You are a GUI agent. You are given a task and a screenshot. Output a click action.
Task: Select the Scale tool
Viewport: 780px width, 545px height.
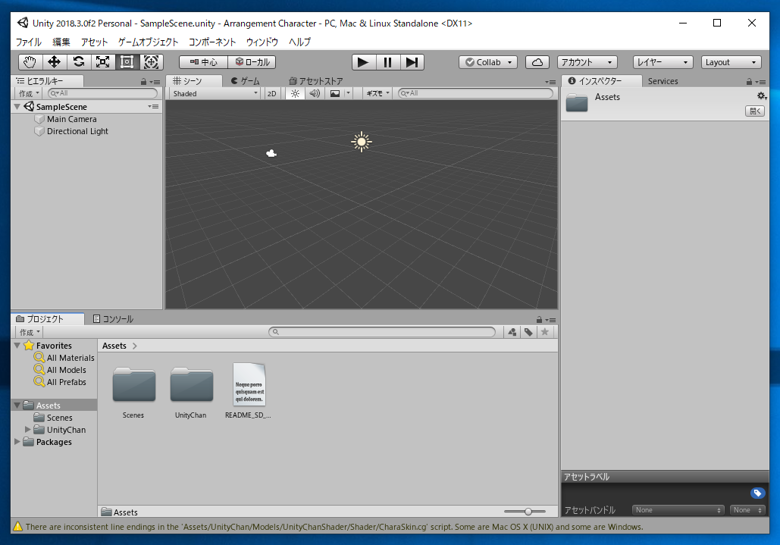click(x=102, y=62)
